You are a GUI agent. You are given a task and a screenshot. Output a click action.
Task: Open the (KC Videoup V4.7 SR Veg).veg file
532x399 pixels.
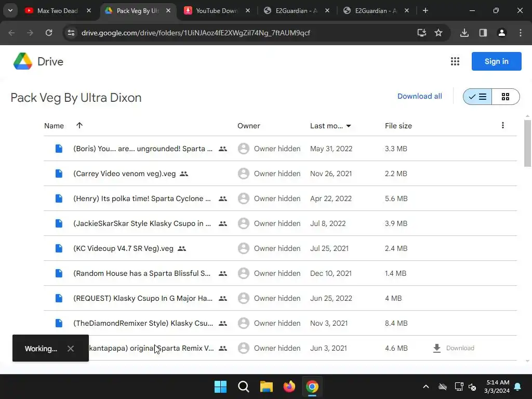point(123,248)
